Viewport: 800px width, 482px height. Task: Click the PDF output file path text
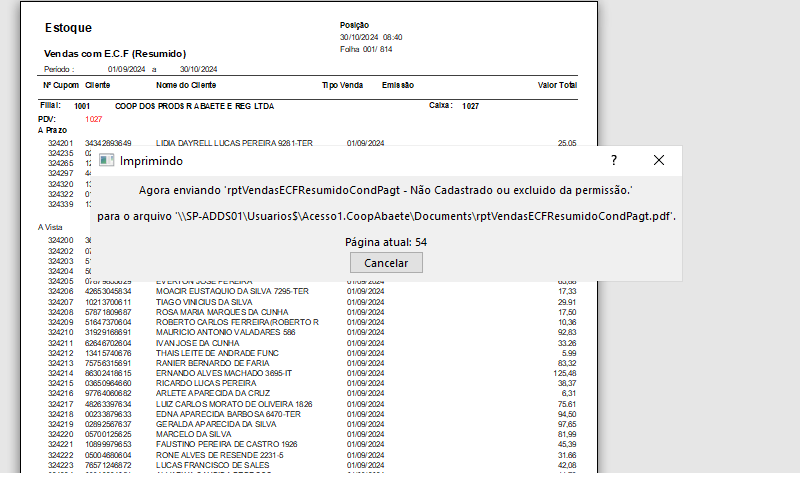386,215
